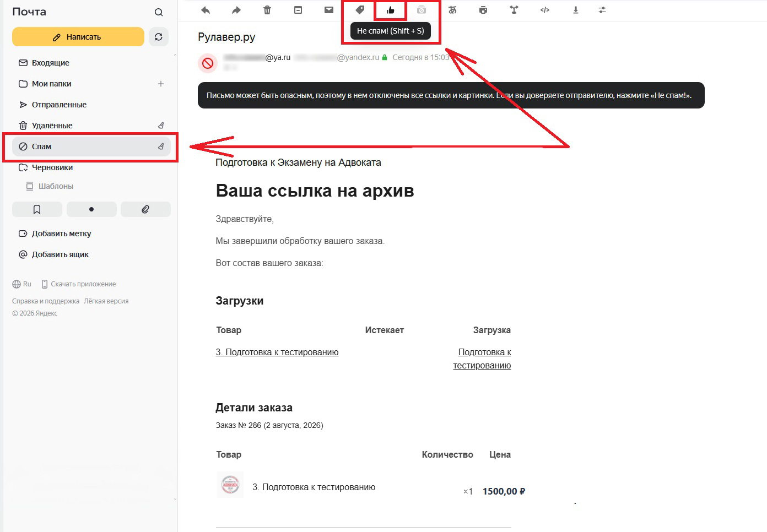Click the branching-arrows icon in the toolbar
The height and width of the screenshot is (532, 767).
pyautogui.click(x=514, y=10)
